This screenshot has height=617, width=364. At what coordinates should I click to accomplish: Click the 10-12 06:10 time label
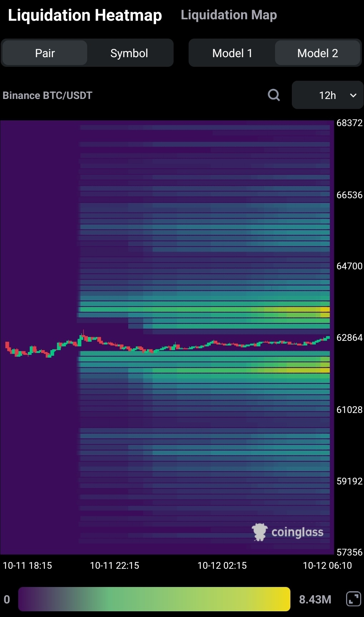[328, 566]
